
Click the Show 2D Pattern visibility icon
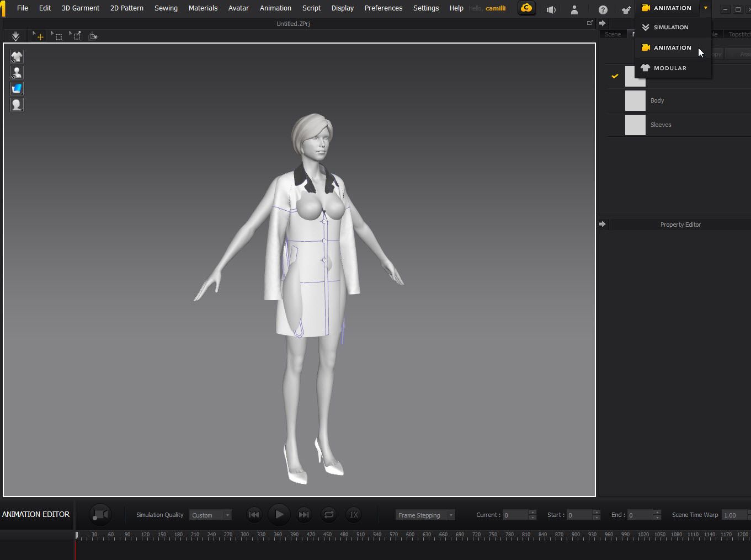[17, 88]
